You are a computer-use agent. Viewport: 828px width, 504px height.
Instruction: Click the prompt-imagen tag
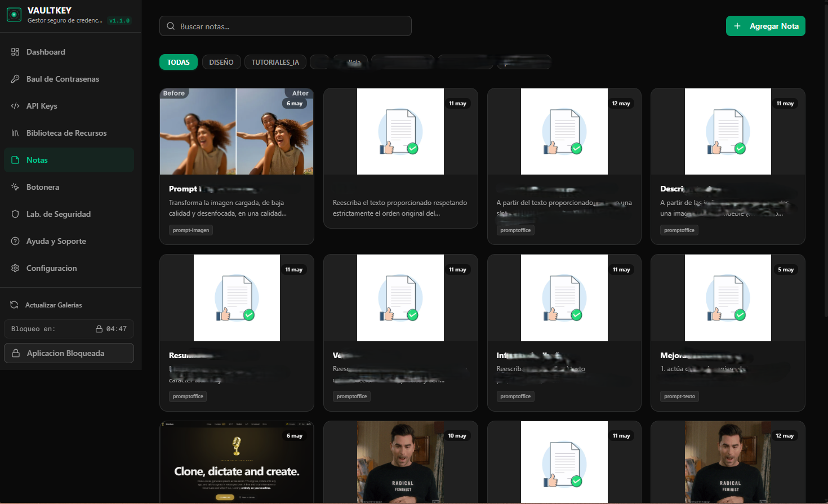point(191,230)
